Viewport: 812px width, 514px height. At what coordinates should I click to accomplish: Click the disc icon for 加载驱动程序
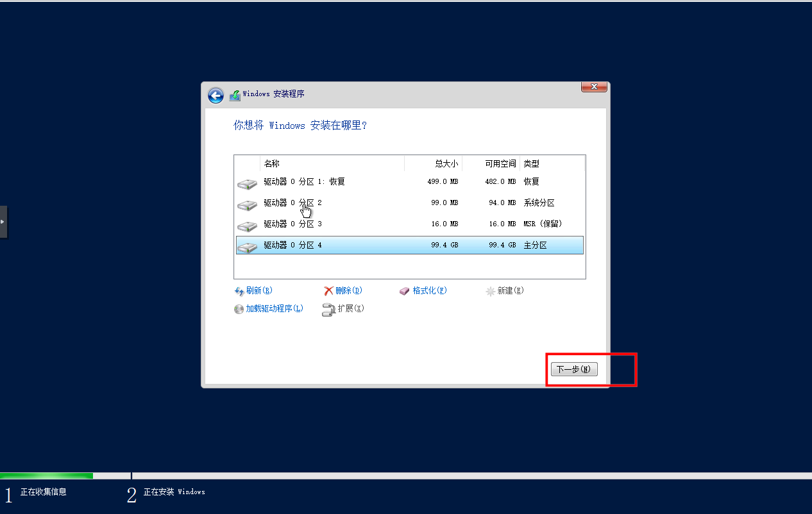[x=239, y=309]
